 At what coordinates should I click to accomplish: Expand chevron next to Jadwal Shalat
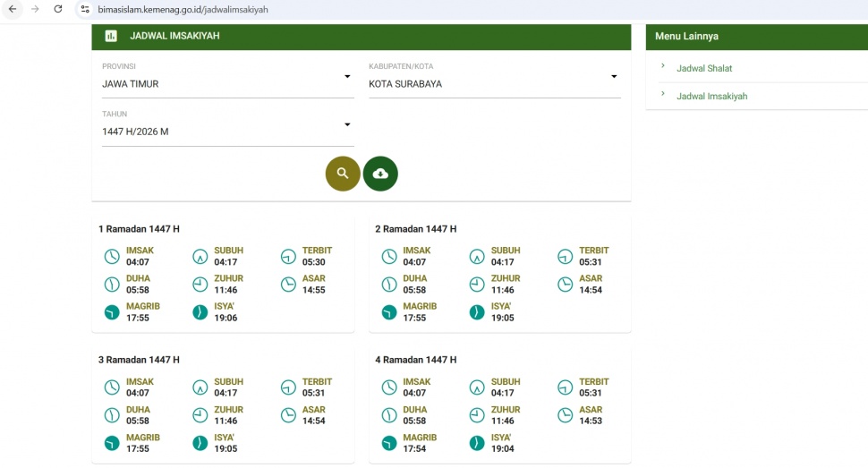663,66
